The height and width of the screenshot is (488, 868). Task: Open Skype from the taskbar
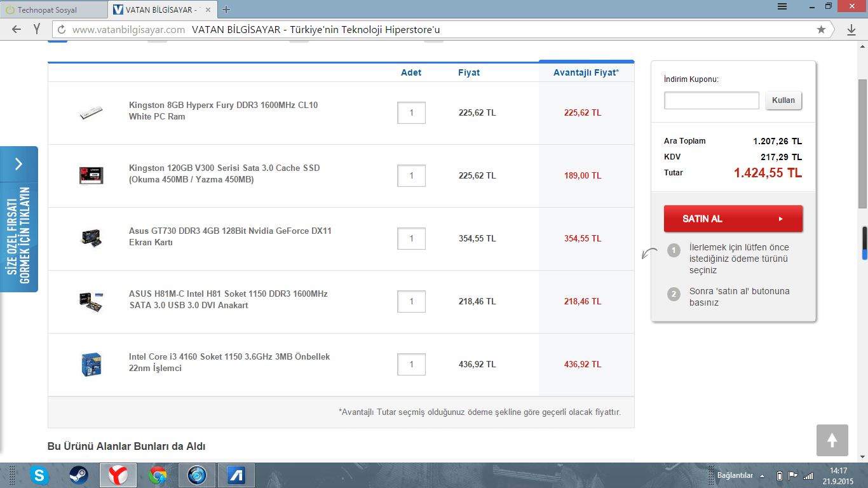pos(40,475)
